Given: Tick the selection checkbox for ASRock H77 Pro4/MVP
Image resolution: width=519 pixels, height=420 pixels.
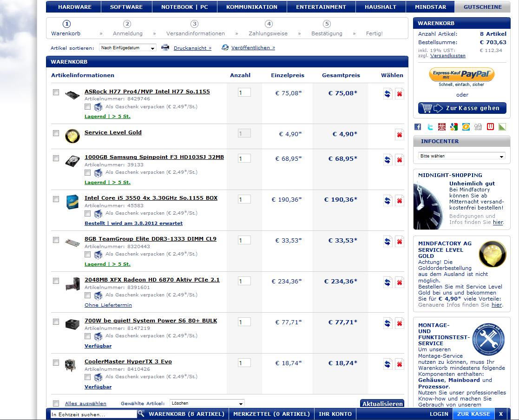Looking at the screenshot, I should [56, 92].
